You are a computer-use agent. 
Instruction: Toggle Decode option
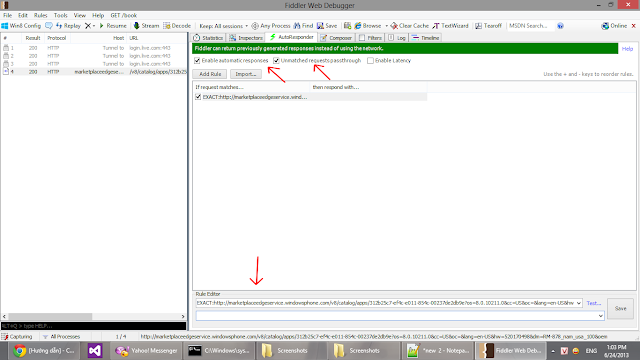point(177,26)
